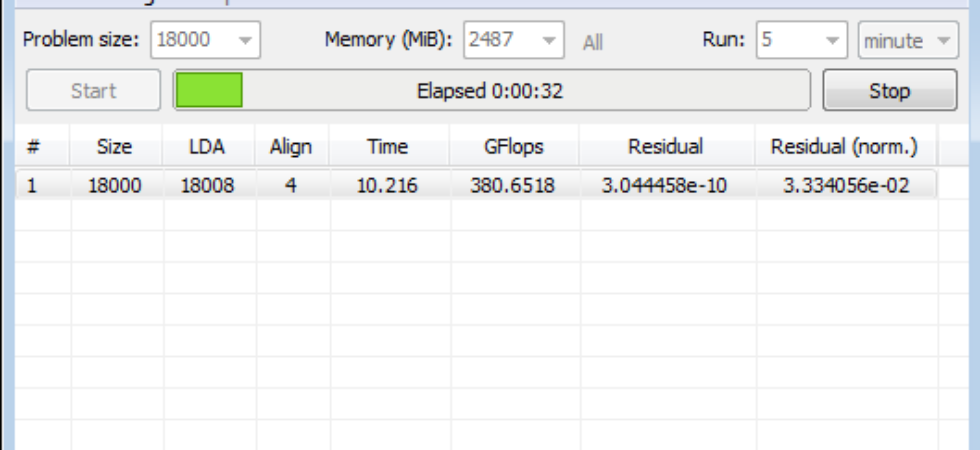Sort results by Time column
Image resolution: width=980 pixels, height=450 pixels.
[x=389, y=146]
